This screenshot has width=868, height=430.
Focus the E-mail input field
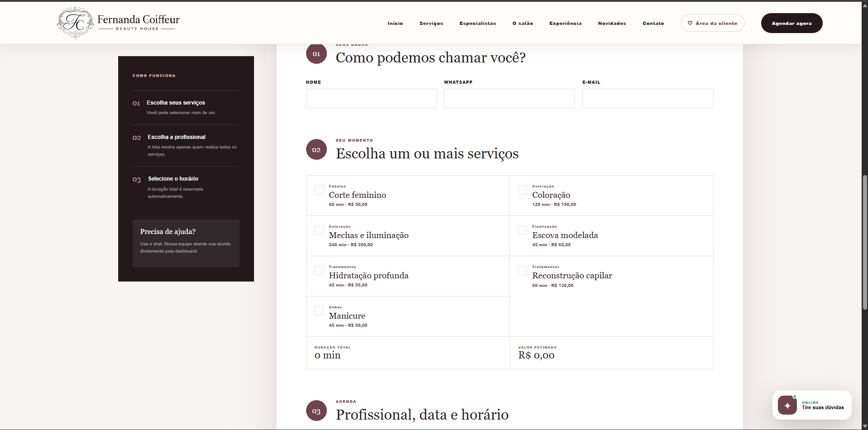pos(647,98)
